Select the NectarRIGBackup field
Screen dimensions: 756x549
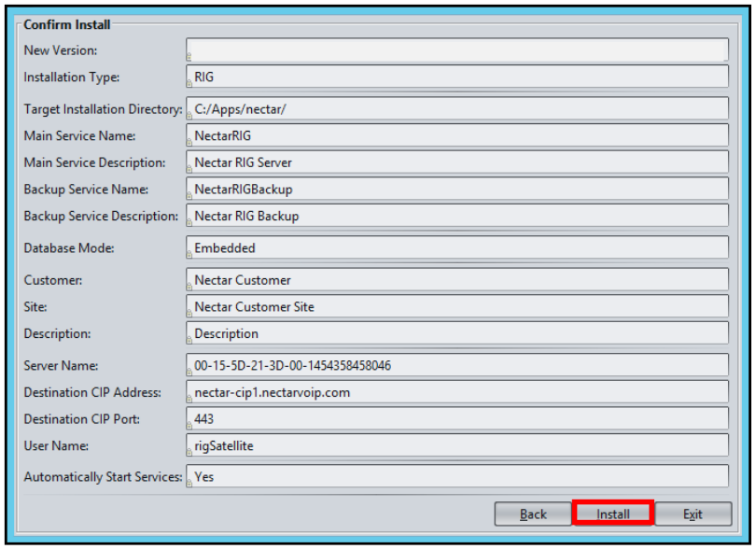coord(457,190)
